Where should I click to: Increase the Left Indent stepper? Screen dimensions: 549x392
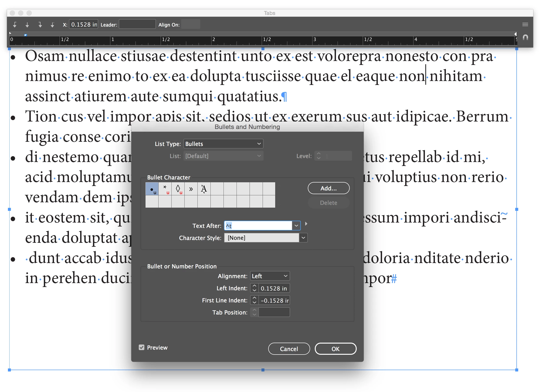point(254,286)
